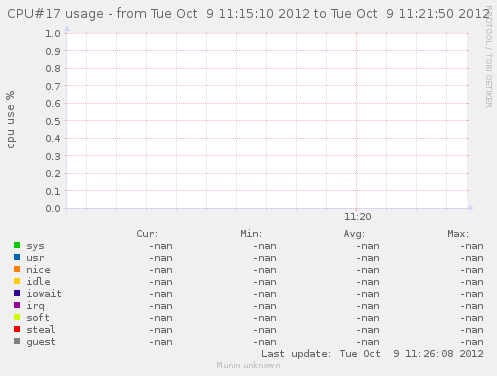Click the CPU#17 usage graph title

[248, 14]
